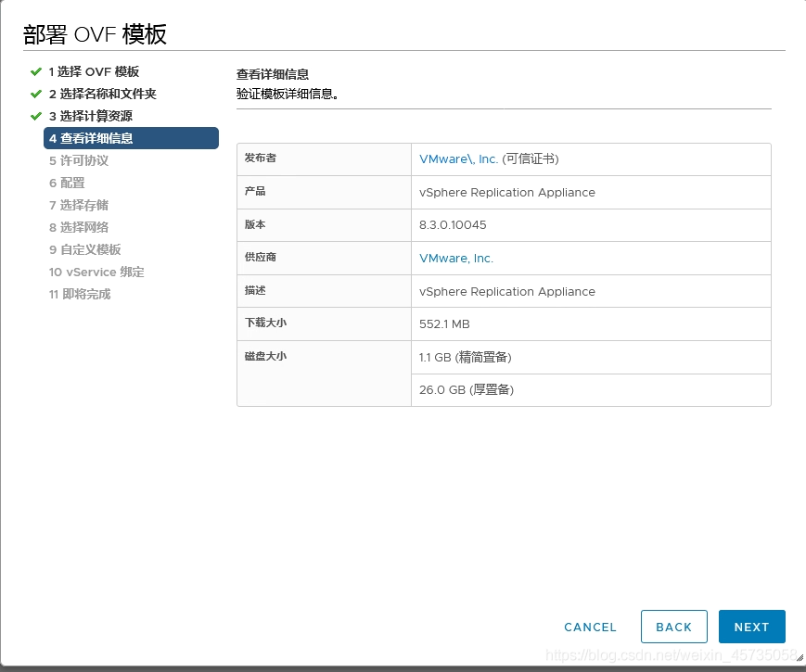Select current step 4 查看详细信息
This screenshot has width=806, height=672.
click(x=131, y=138)
